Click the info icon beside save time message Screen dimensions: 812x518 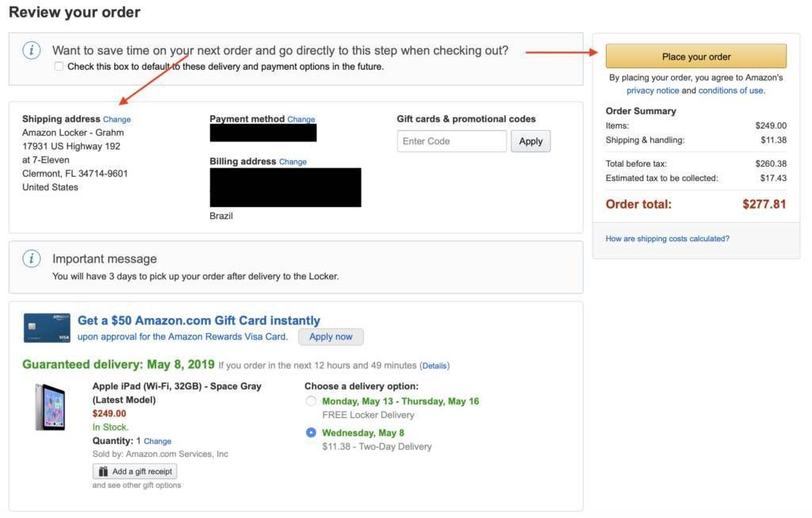32,50
